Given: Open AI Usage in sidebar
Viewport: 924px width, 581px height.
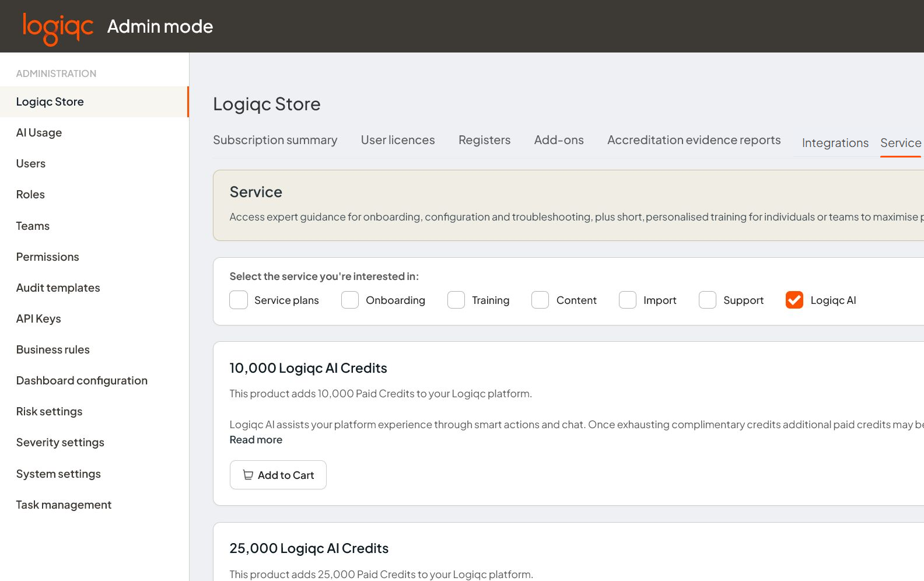Looking at the screenshot, I should click(94, 132).
